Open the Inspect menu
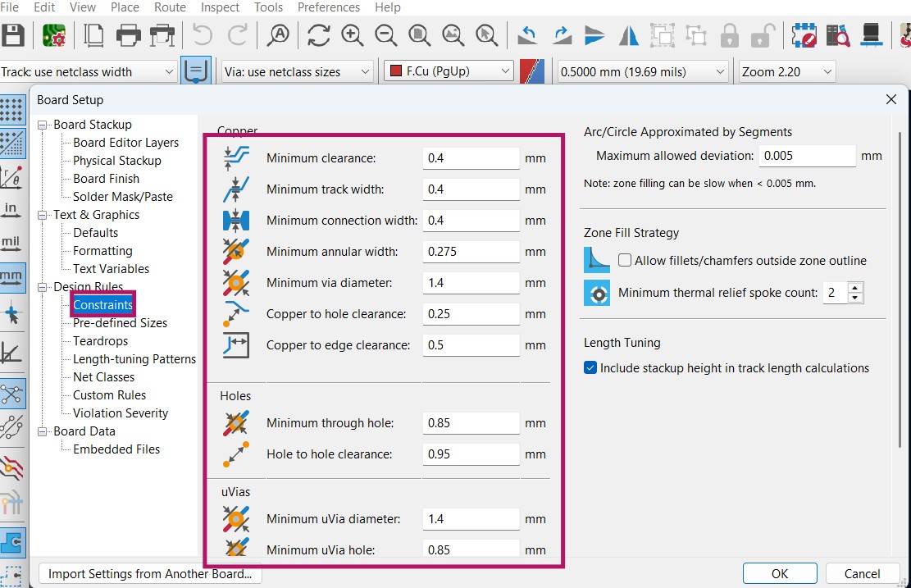The height and width of the screenshot is (588, 911). click(x=220, y=7)
